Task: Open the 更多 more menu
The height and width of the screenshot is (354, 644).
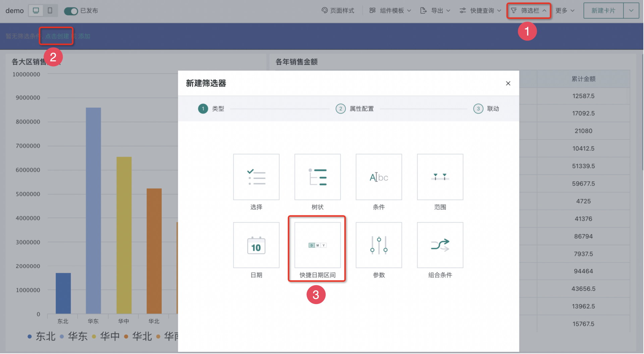Action: coord(565,11)
